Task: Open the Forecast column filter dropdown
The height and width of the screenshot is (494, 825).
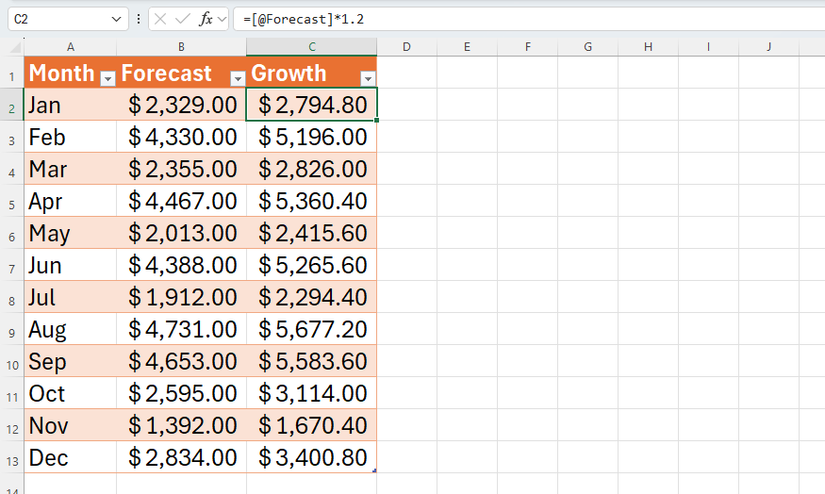Action: (238, 79)
